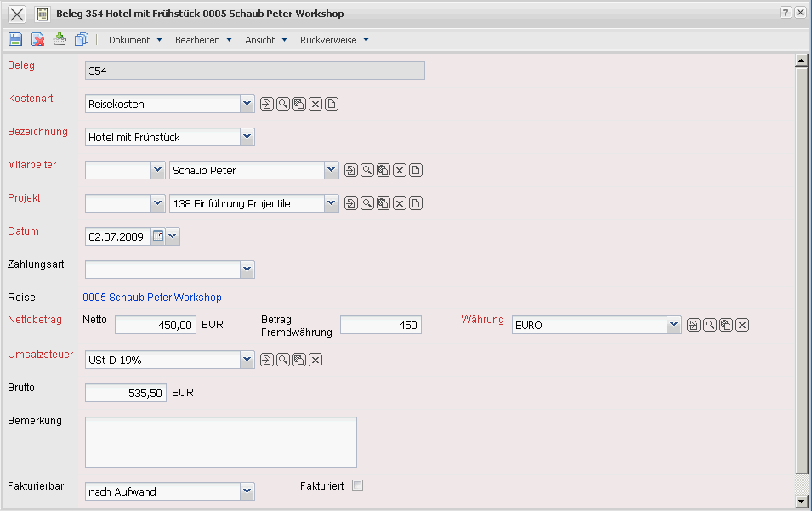Clear the Kostenart selection
Screen dimensions: 812x511
[x=315, y=104]
